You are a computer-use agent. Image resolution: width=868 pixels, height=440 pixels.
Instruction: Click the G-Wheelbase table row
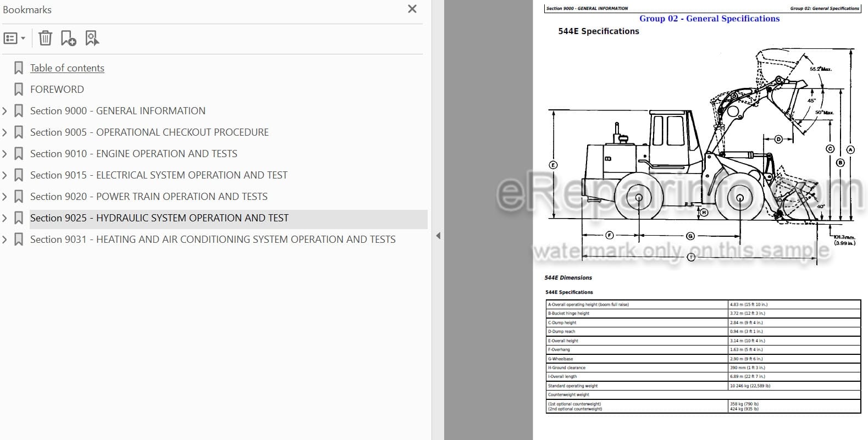pyautogui.click(x=703, y=359)
